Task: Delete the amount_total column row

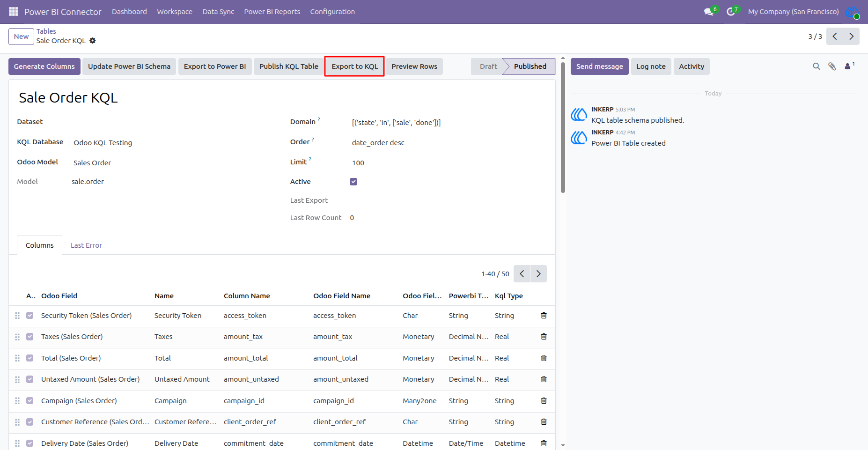Action: [544, 358]
